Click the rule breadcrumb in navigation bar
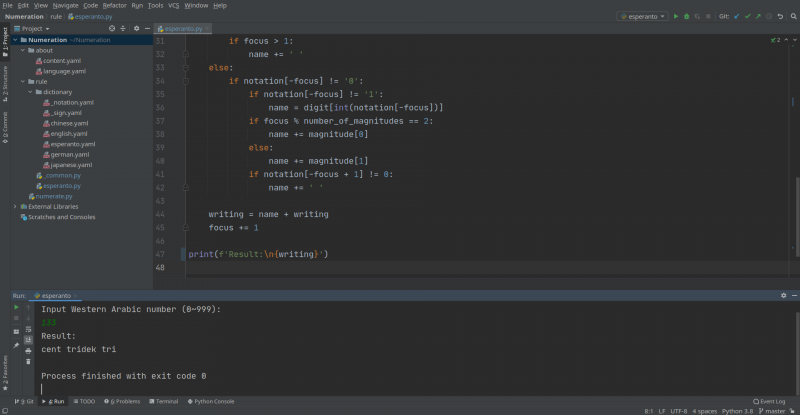Image resolution: width=800 pixels, height=415 pixels. coord(56,16)
